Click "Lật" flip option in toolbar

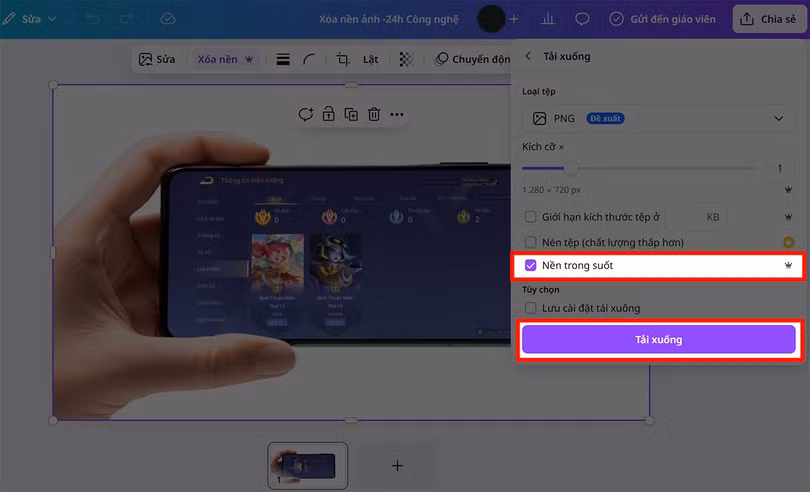pyautogui.click(x=370, y=60)
